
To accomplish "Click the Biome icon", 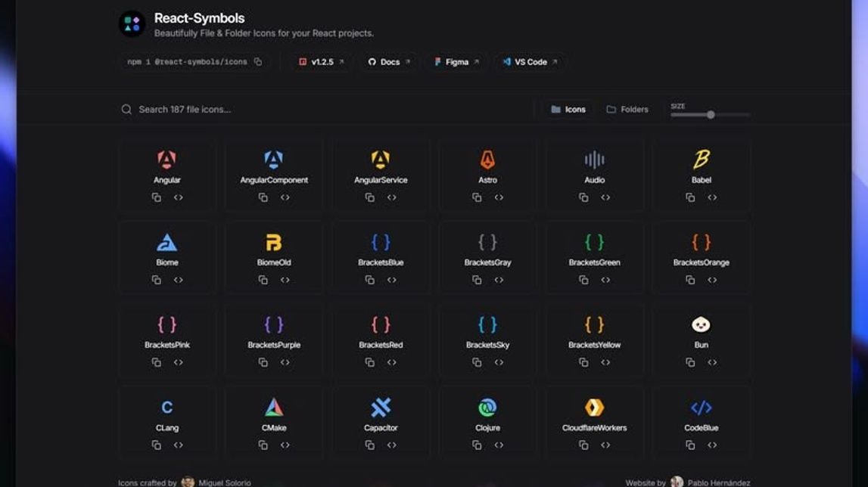I will (x=166, y=243).
